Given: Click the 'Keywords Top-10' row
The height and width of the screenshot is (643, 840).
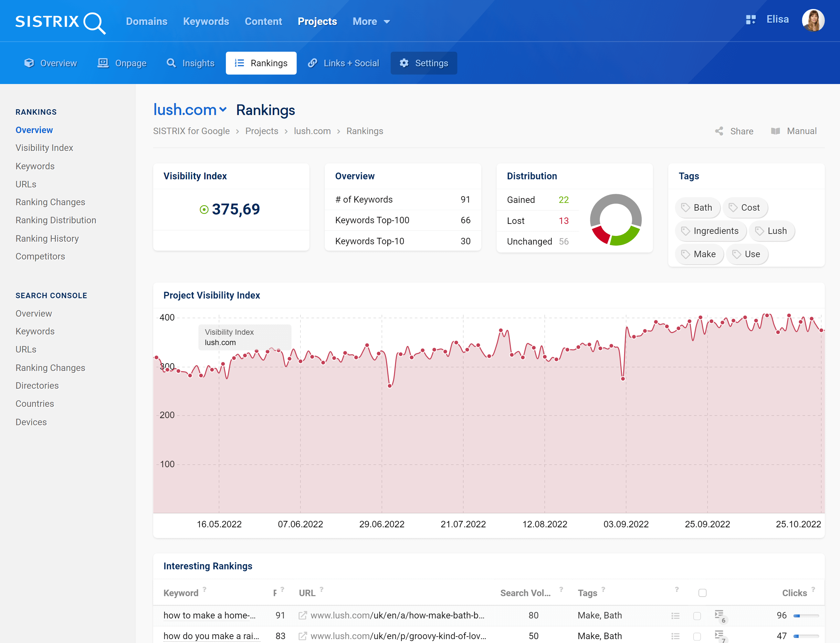Looking at the screenshot, I should pos(403,241).
